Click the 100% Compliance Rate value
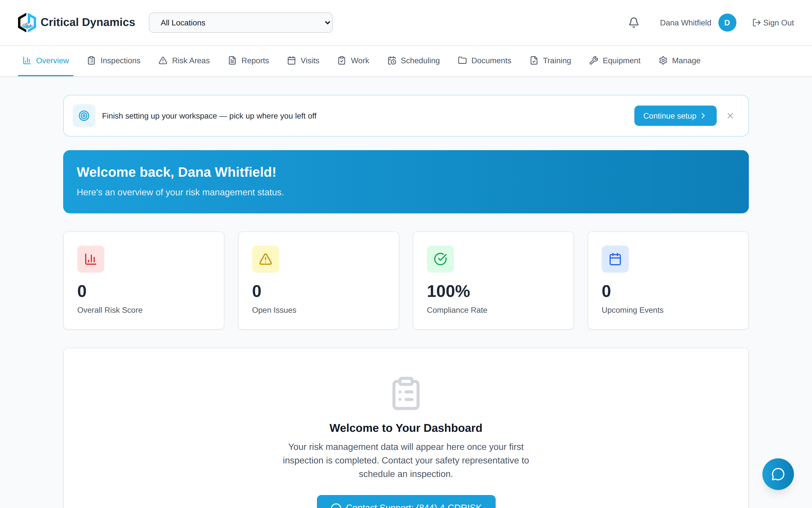The height and width of the screenshot is (508, 812). pos(448,291)
